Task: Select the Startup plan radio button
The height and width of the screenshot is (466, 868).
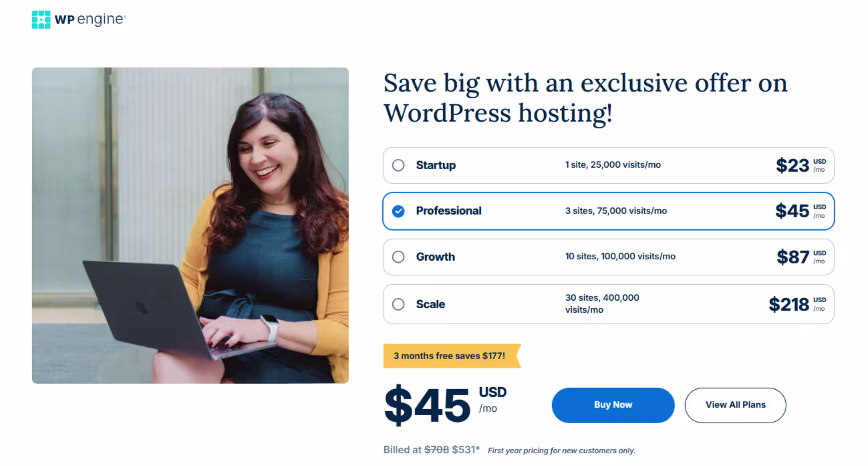Action: [x=398, y=165]
